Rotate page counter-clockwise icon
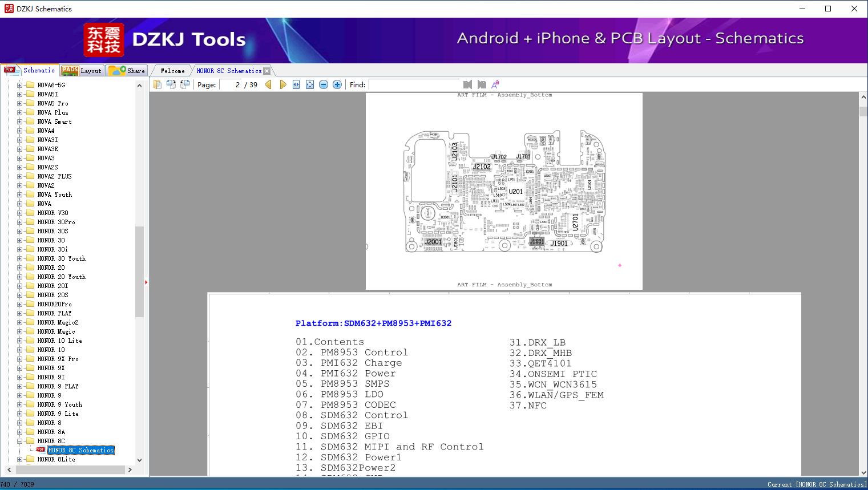868x490 pixels. pyautogui.click(x=184, y=84)
